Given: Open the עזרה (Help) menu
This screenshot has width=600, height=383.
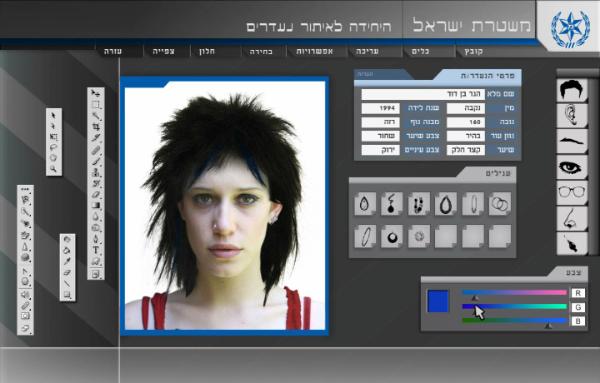Looking at the screenshot, I should [113, 51].
